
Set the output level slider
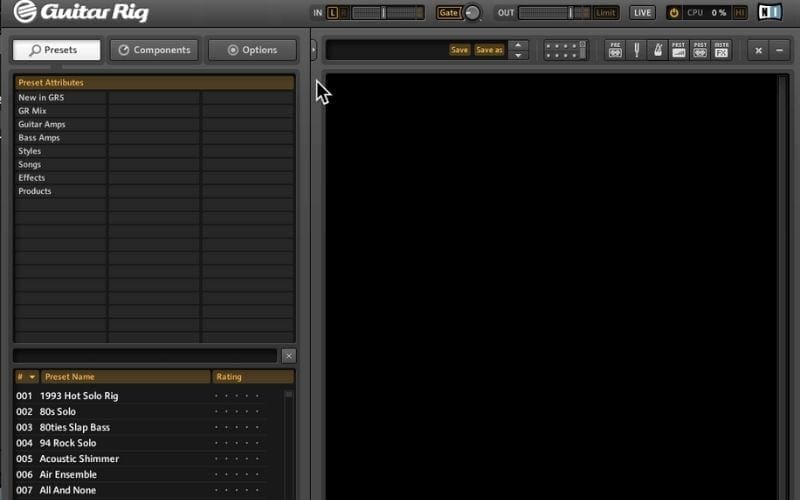(570, 13)
